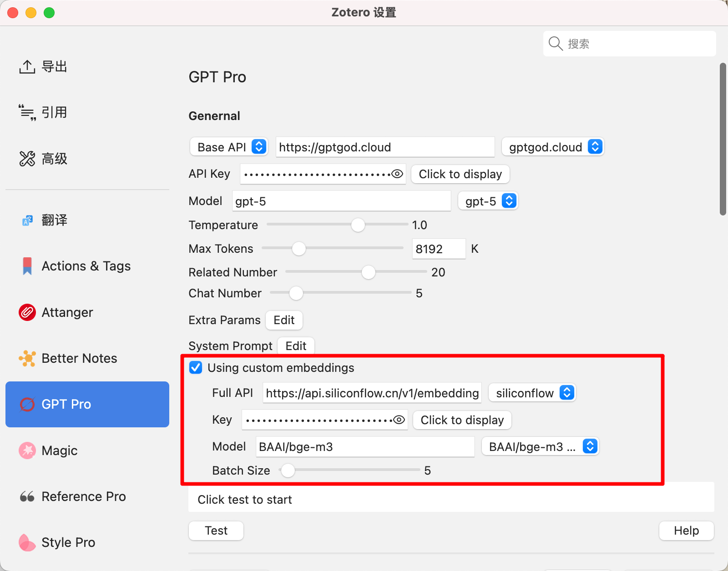This screenshot has height=571, width=728.
Task: Uncheck Using custom embeddings checkbox
Action: click(196, 367)
